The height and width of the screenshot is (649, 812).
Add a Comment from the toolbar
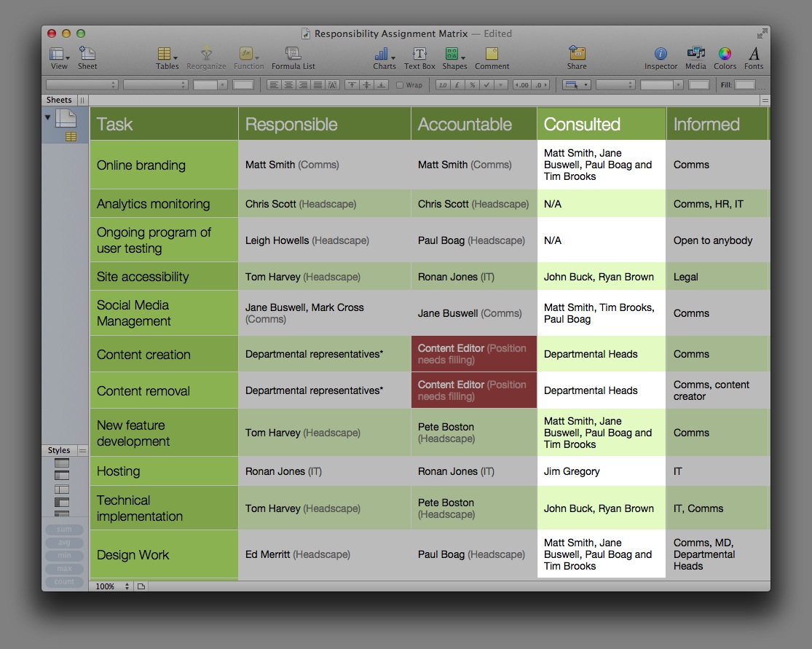[492, 58]
